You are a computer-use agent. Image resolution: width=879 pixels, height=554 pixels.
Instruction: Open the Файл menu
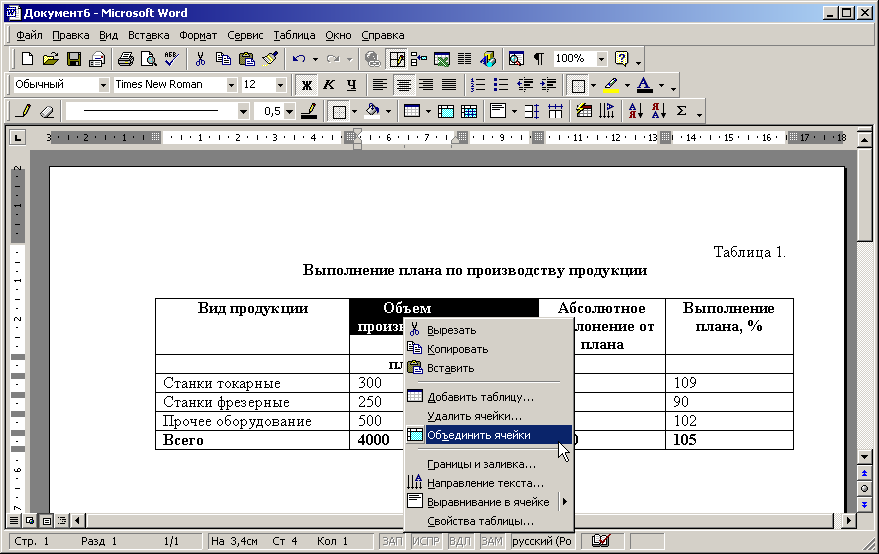29,35
